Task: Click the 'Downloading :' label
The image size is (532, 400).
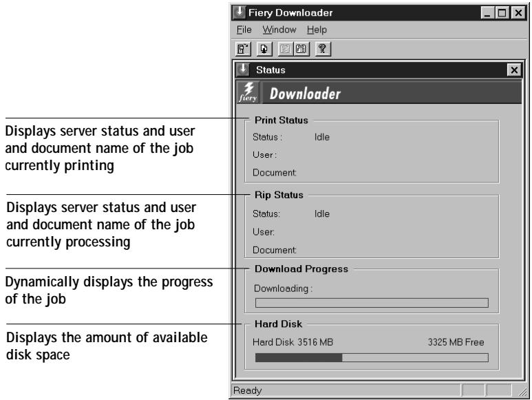Action: pos(284,288)
